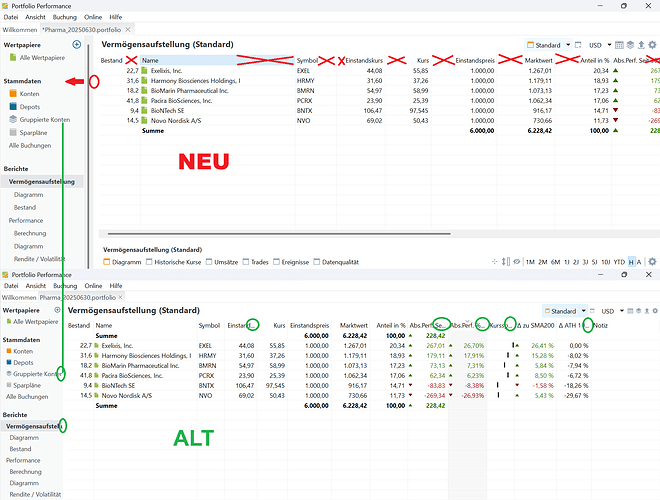Open Datei menu in upper window
660x500 pixels.
coord(11,17)
